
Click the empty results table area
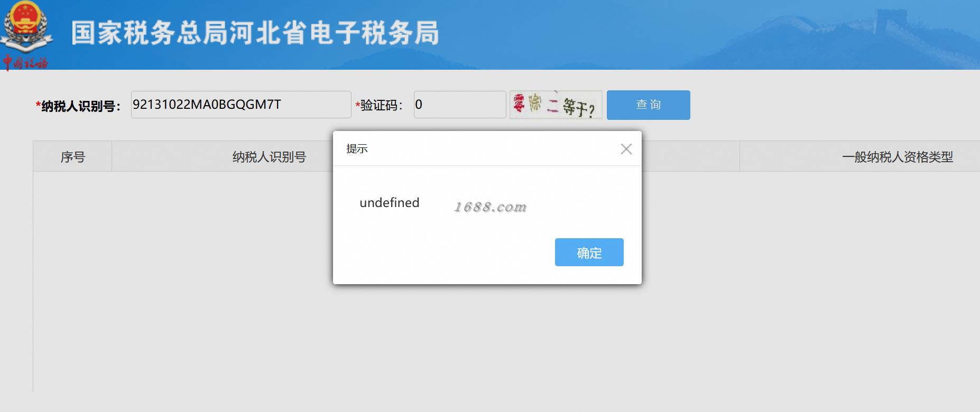click(180, 280)
